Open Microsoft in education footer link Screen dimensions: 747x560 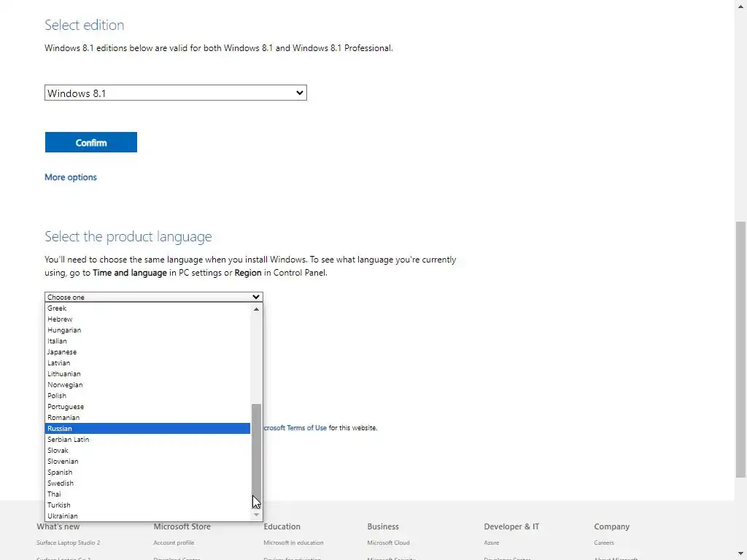pyautogui.click(x=293, y=542)
